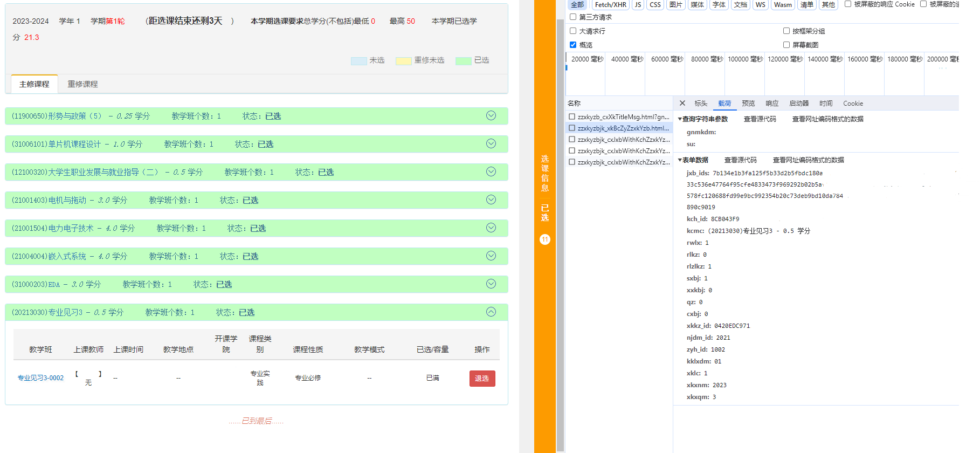Filter requests by 图片
Screen dimensions: 980x453
pos(675,4)
